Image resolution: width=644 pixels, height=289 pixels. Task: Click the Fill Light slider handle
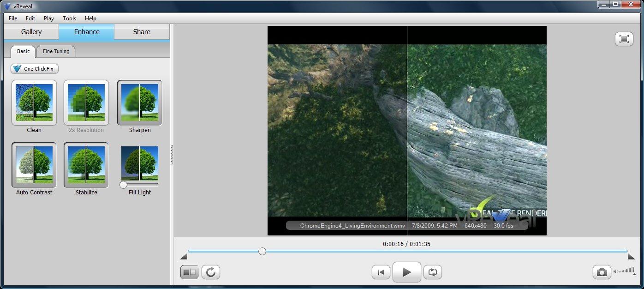pos(123,185)
